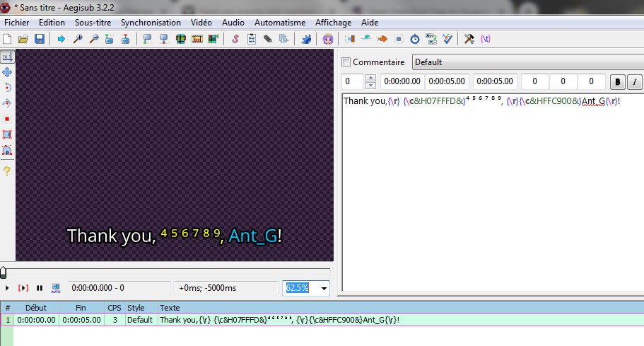
Task: Open Shift Times dialog icon
Action: point(349,39)
